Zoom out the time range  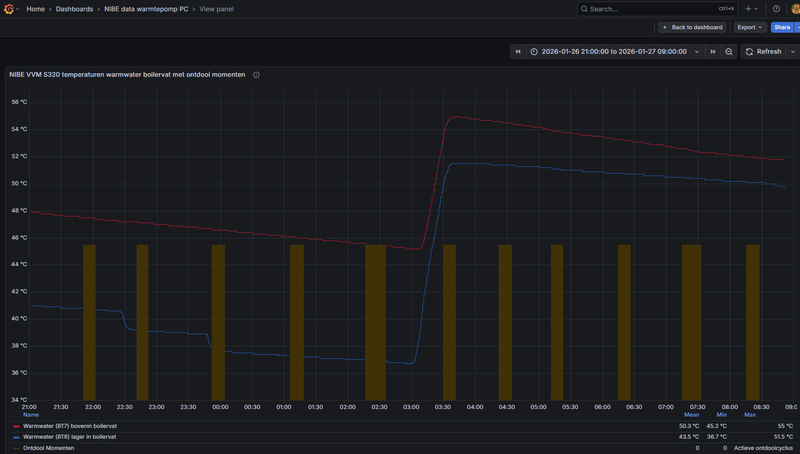pyautogui.click(x=729, y=52)
